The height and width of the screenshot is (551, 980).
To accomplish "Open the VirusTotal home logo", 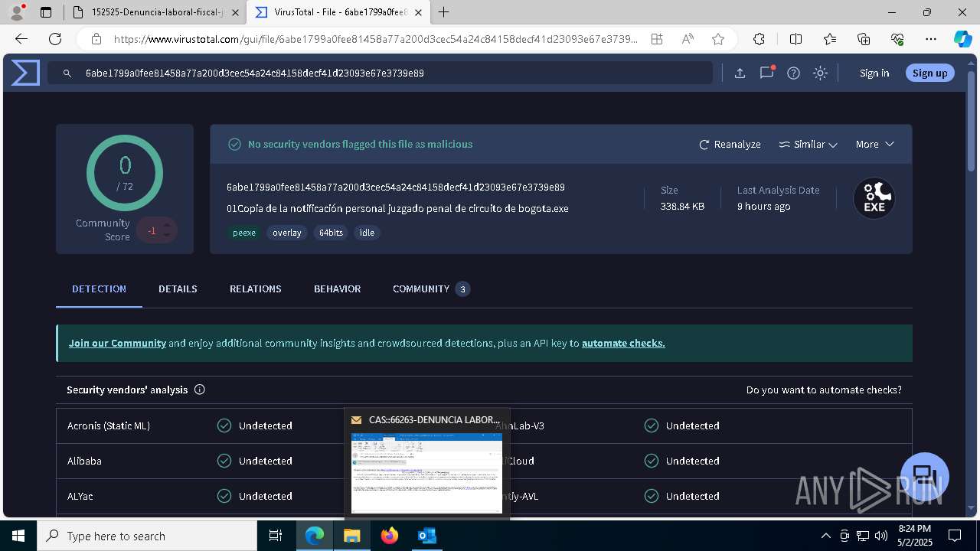I will 25,73.
